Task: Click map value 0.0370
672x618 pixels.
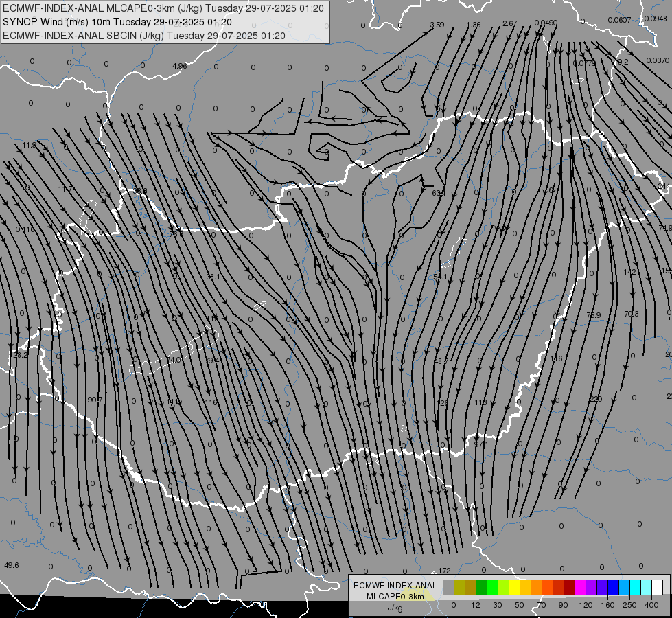Action: click(658, 60)
